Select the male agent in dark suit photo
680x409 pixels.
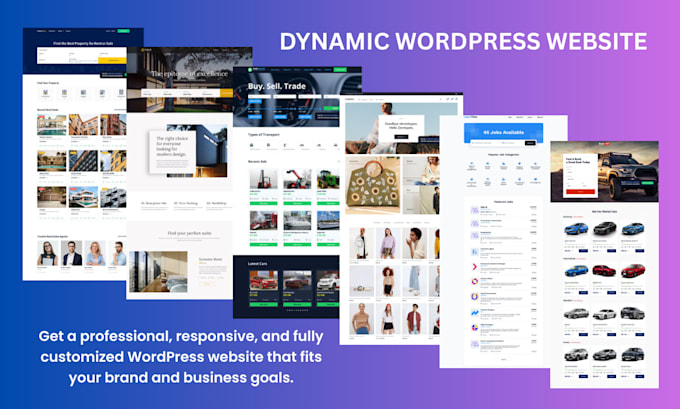click(x=72, y=253)
